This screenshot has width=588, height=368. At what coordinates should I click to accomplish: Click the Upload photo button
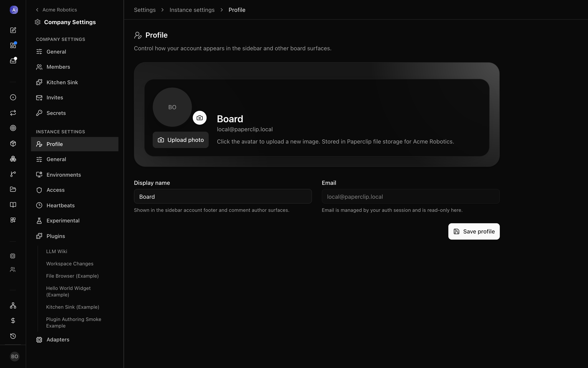click(180, 140)
